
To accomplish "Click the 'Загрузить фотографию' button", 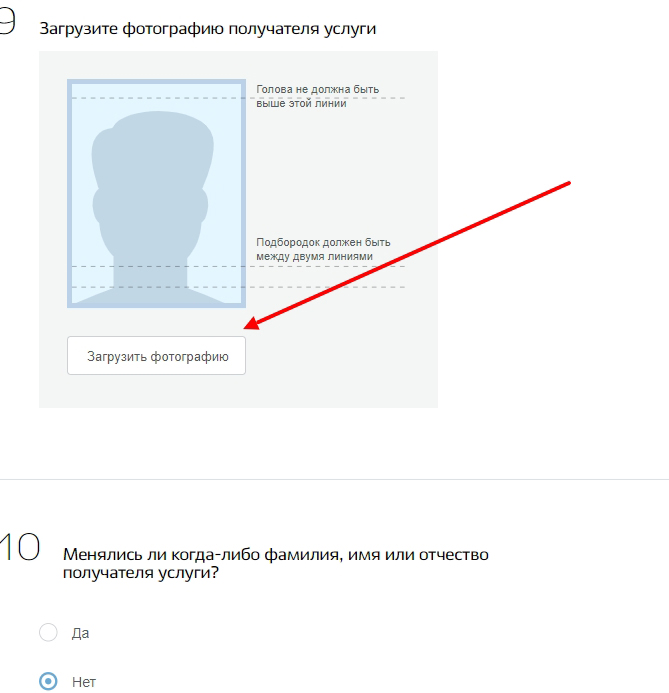I will click(x=156, y=356).
